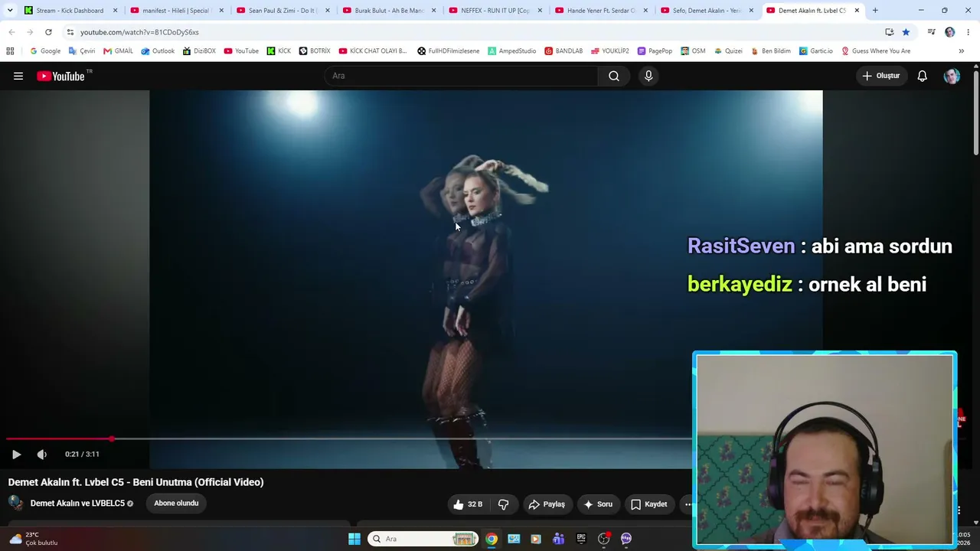The height and width of the screenshot is (551, 980).
Task: Click the YouTube search magnifier button
Action: click(614, 76)
